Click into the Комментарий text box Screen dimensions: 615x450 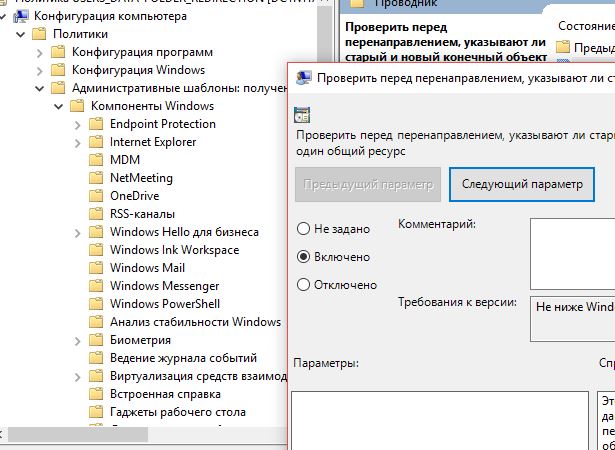click(x=573, y=254)
